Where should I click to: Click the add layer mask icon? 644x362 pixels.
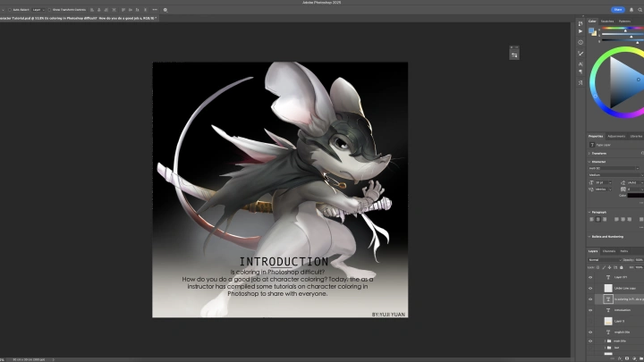pos(627,358)
